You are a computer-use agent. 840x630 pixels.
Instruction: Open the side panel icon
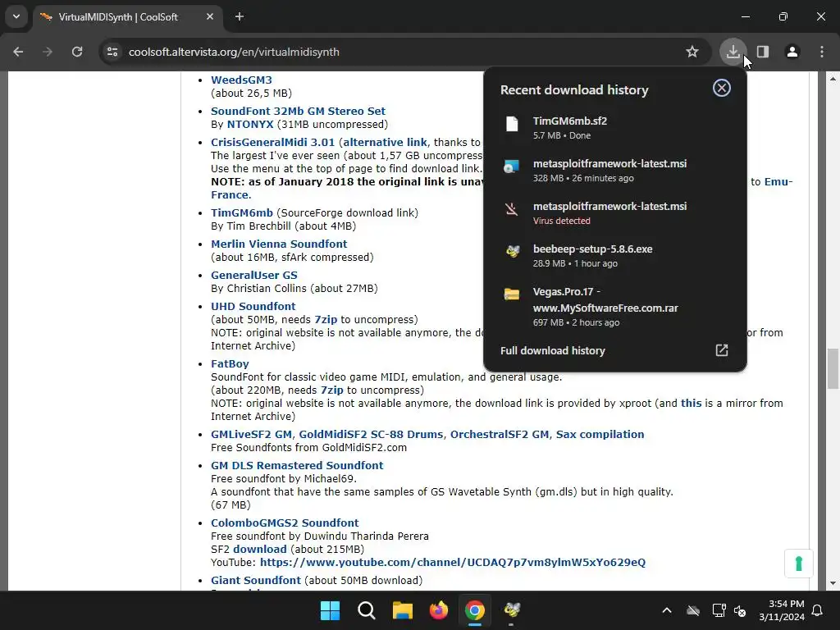(x=763, y=52)
